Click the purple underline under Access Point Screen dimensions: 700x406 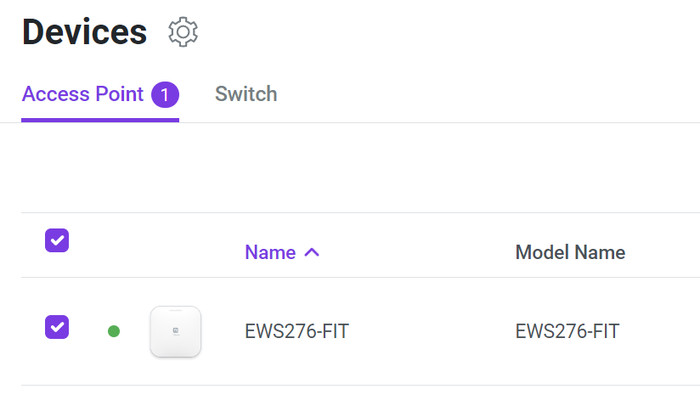click(100, 120)
